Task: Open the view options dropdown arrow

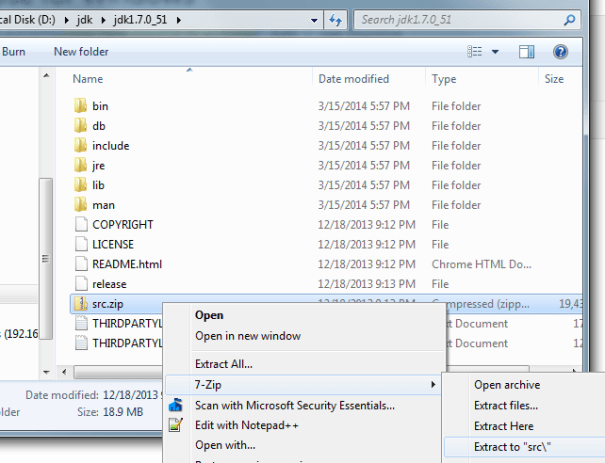Action: [495, 52]
